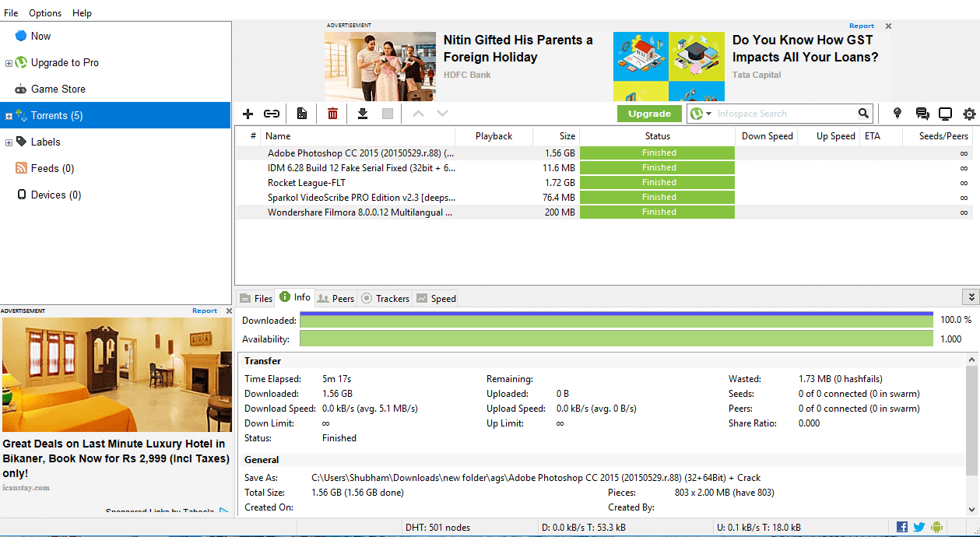
Task: Click Add Torrent from URL link icon
Action: pyautogui.click(x=271, y=114)
